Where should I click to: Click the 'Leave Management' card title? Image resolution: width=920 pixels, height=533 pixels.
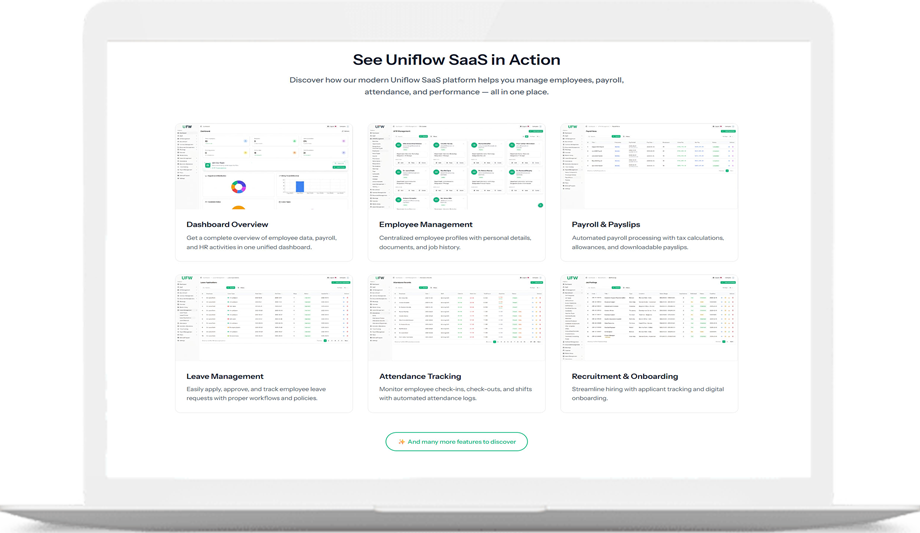click(225, 376)
